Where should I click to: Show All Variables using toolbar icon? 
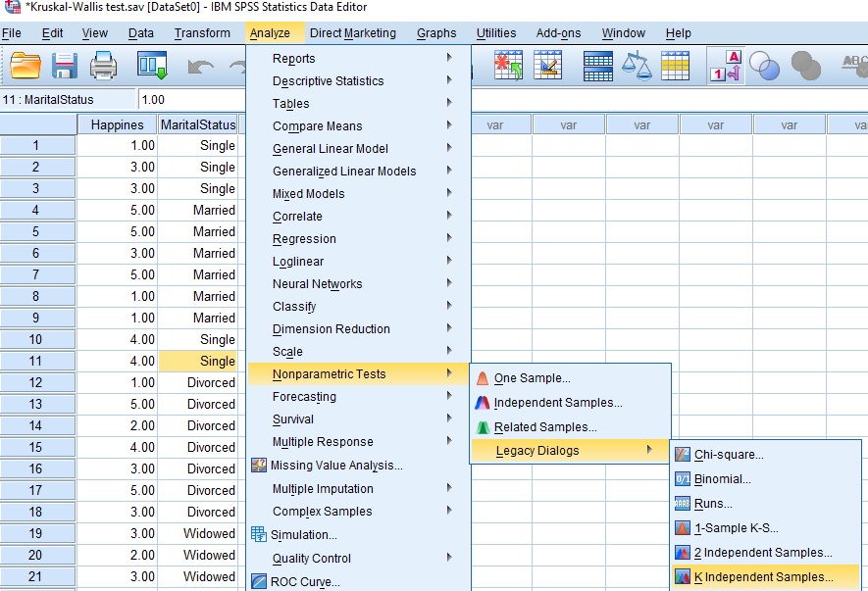[x=806, y=67]
